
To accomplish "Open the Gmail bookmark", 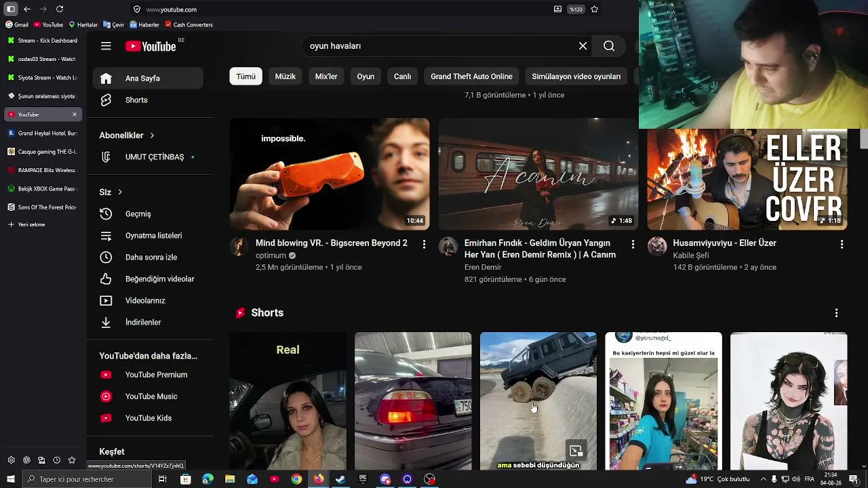I will (x=17, y=24).
